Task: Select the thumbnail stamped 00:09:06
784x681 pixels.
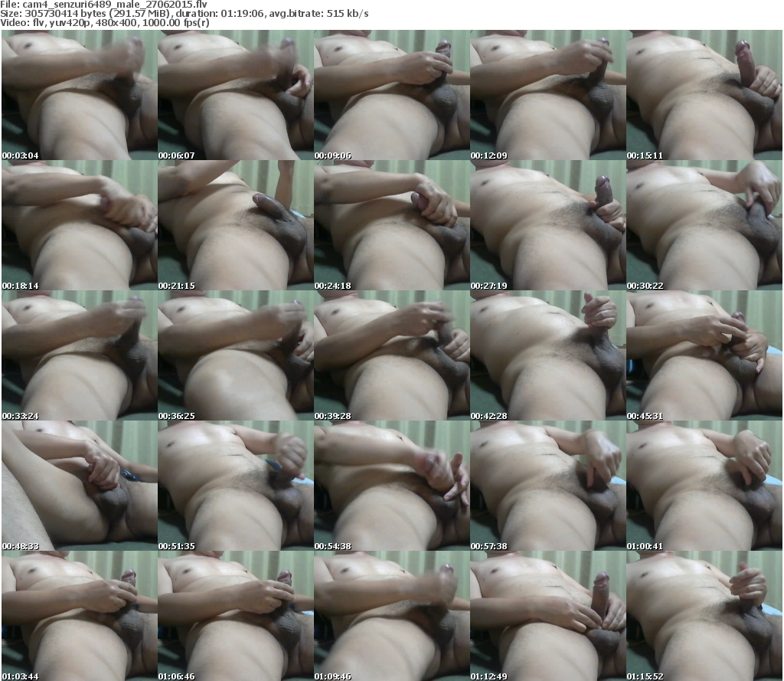Action: tap(392, 95)
